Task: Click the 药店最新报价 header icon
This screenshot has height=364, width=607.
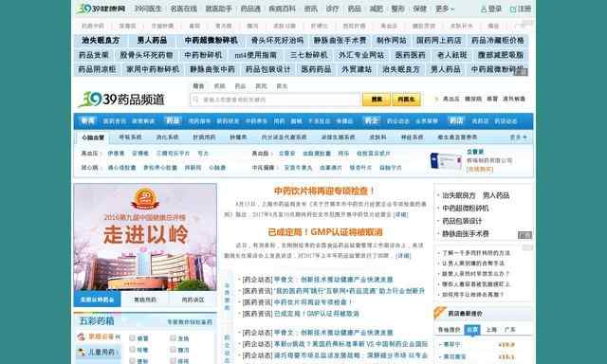Action: [x=440, y=313]
